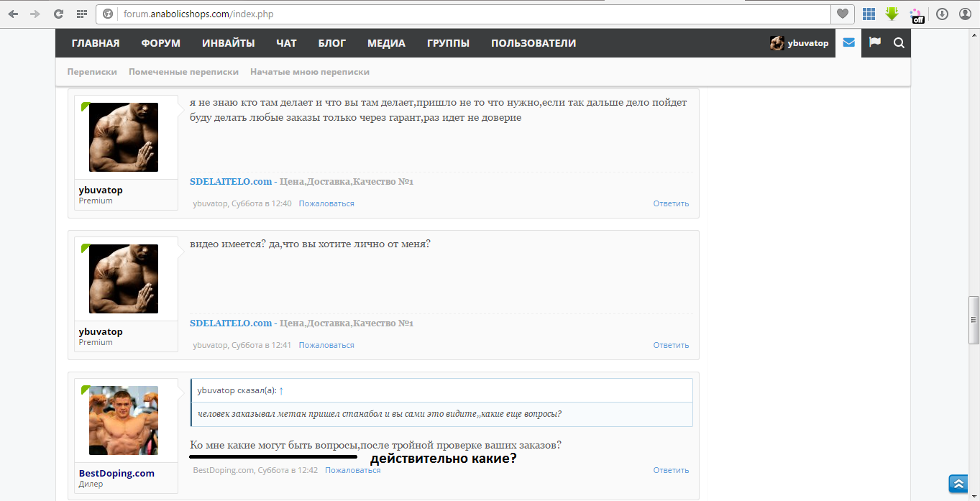Select the Помеченные переписки tab
980x501 pixels.
point(183,72)
